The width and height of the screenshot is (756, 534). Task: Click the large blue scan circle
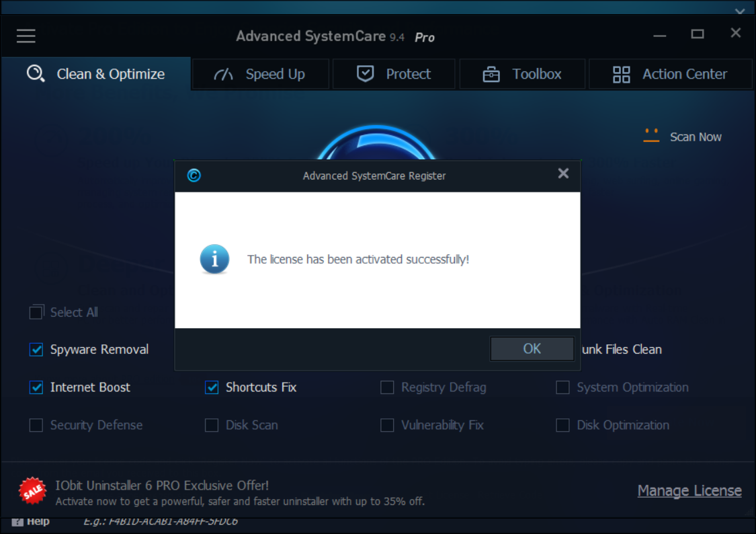376,143
